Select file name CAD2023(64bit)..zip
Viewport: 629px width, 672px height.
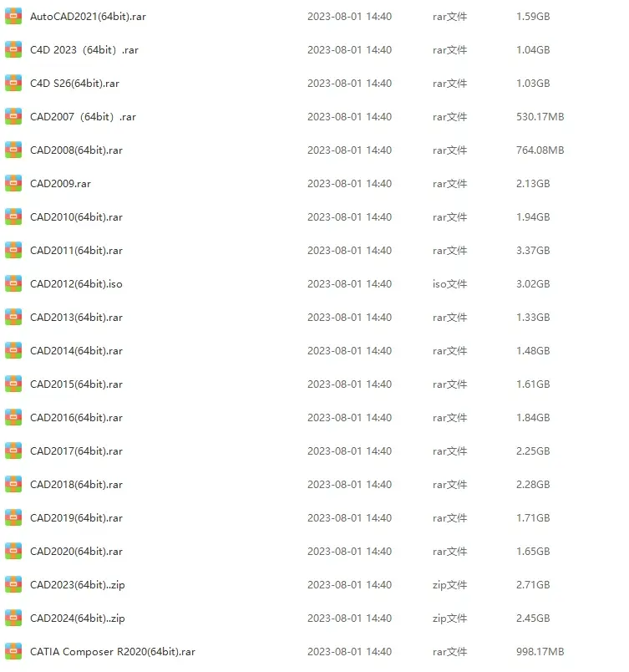click(78, 585)
